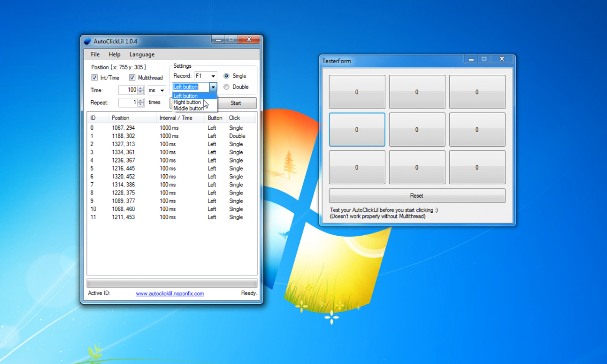The width and height of the screenshot is (607, 364).
Task: Toggle the Int/Time checkbox
Action: pyautogui.click(x=94, y=78)
